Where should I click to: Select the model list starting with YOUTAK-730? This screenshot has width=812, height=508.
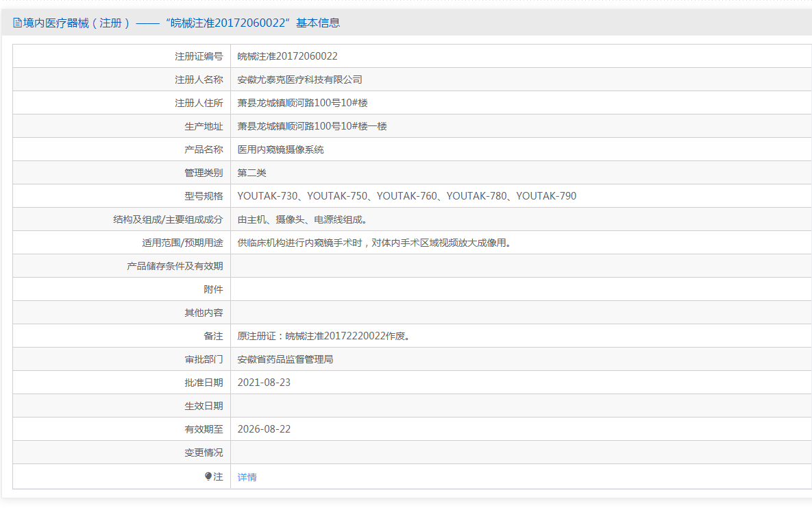pos(407,196)
